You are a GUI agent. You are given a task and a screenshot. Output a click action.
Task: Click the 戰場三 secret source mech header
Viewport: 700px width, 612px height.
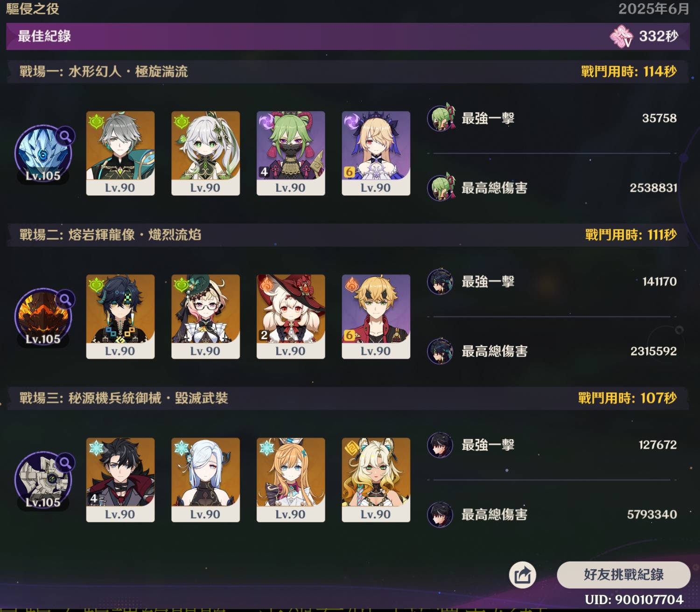(348, 398)
